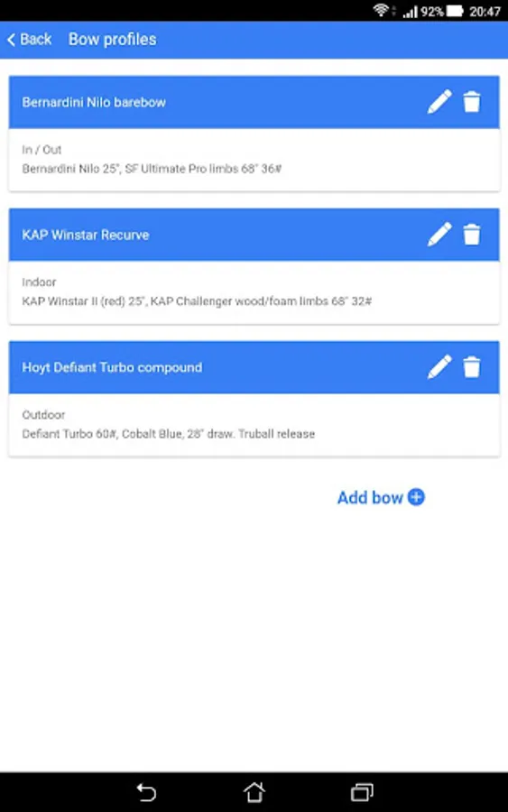508x812 pixels.
Task: Select the Bernardini Nilo barebow card title
Action: coord(94,102)
